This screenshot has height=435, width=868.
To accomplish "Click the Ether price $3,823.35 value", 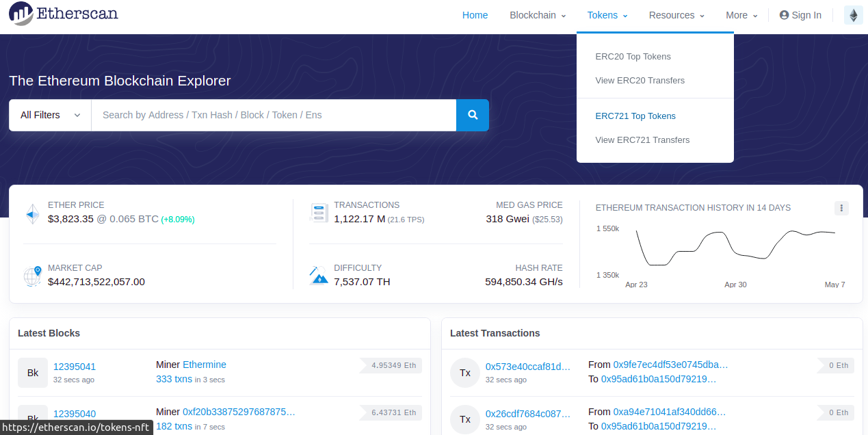I will (70, 219).
